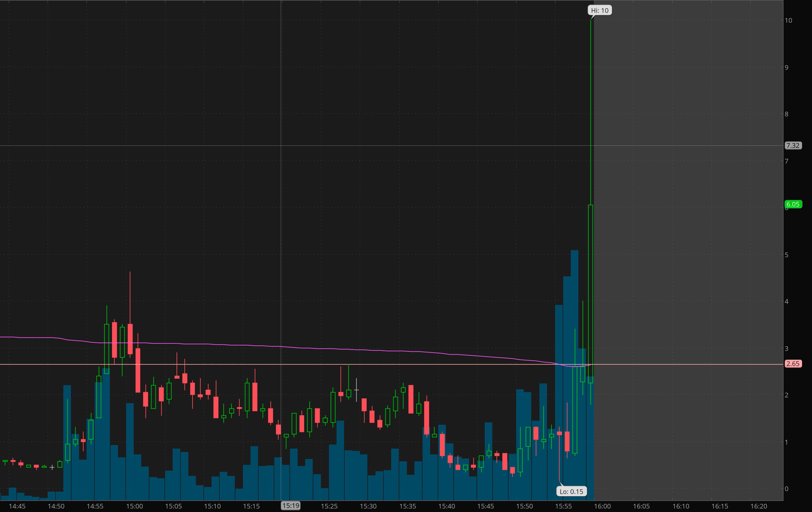Click the Lo: 0.15 price bubble

click(x=571, y=491)
